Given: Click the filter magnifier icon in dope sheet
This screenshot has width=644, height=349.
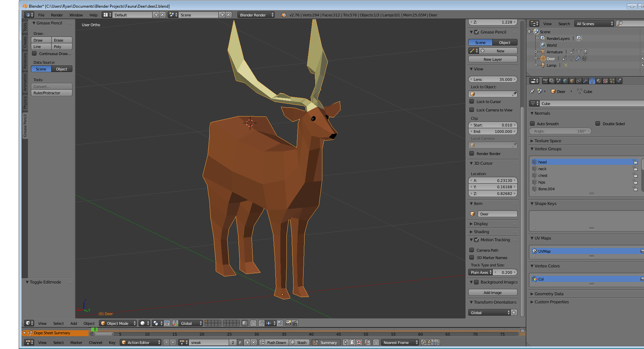Looking at the screenshot, I should tap(368, 342).
